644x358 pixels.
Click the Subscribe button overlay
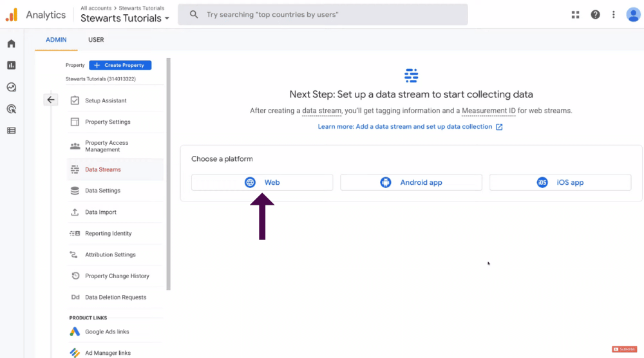[624, 349]
